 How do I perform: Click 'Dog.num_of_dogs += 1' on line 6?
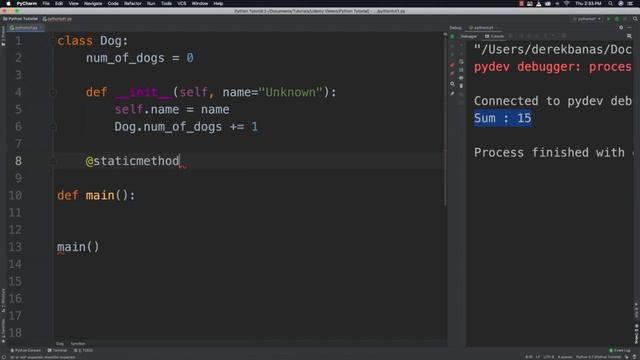click(x=186, y=127)
